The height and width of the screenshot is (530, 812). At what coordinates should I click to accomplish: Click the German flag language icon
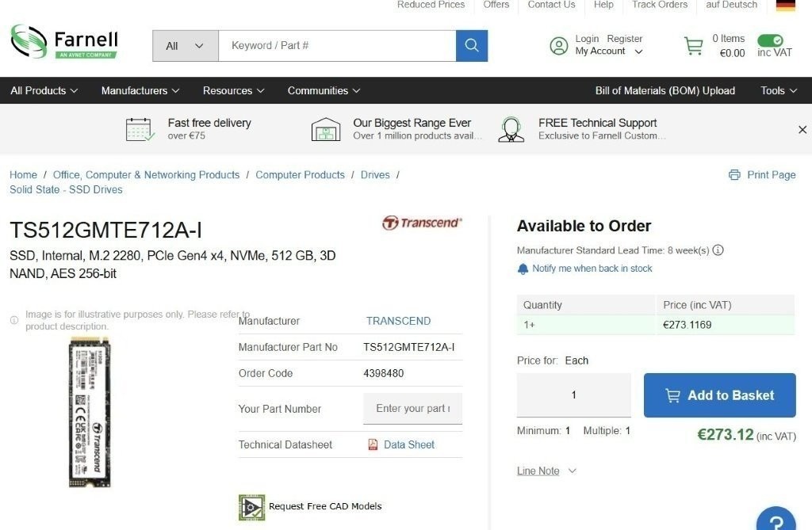pyautogui.click(x=785, y=6)
